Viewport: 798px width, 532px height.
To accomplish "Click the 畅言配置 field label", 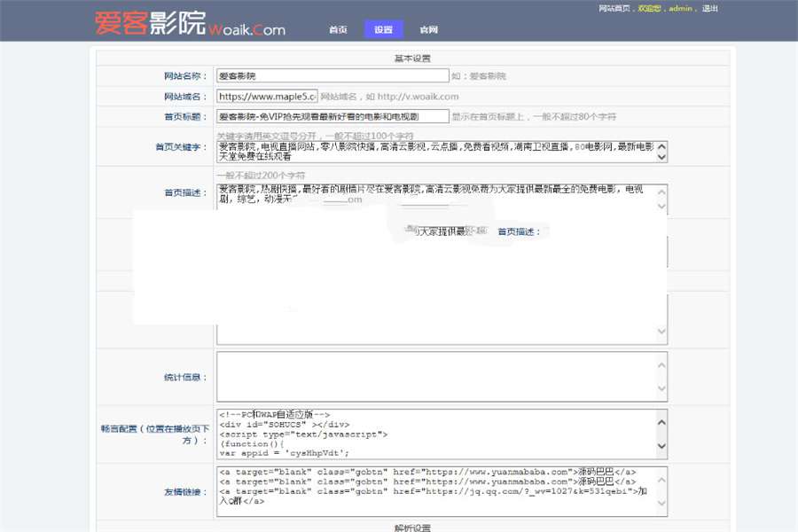I will pos(155,434).
